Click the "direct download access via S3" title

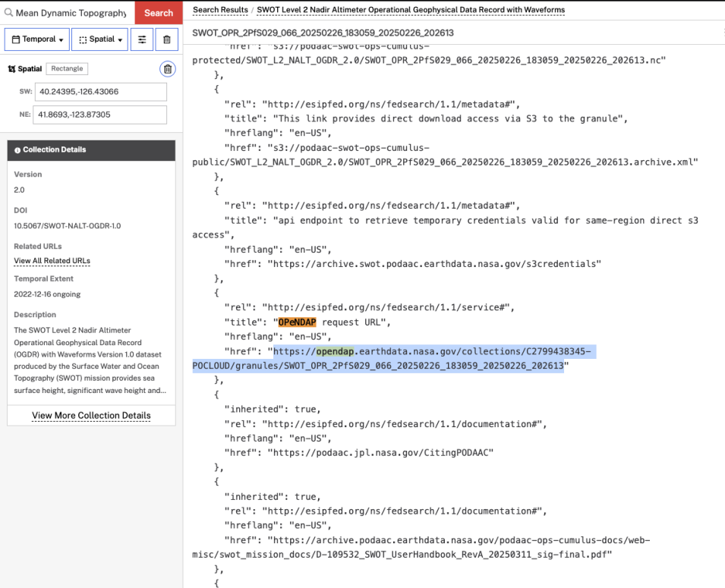click(449, 119)
